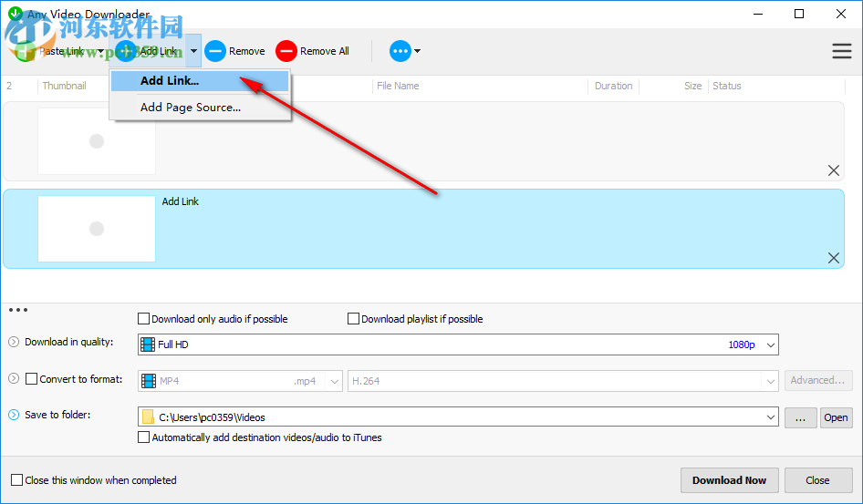Click the Download Now button
The image size is (863, 504).
pos(729,480)
